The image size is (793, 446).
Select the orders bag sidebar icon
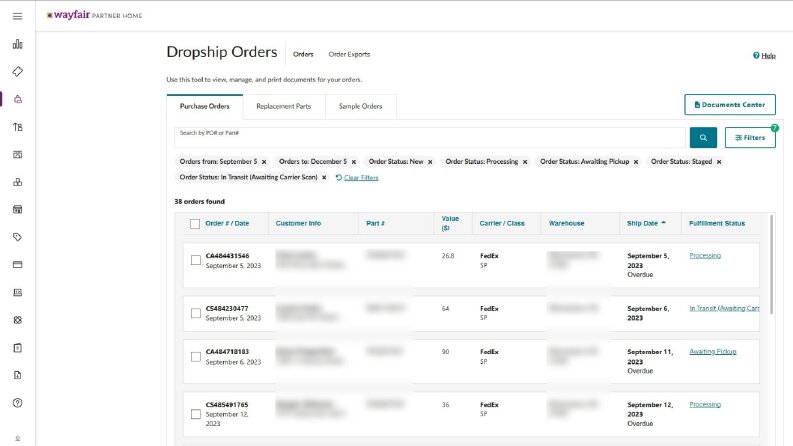18,99
